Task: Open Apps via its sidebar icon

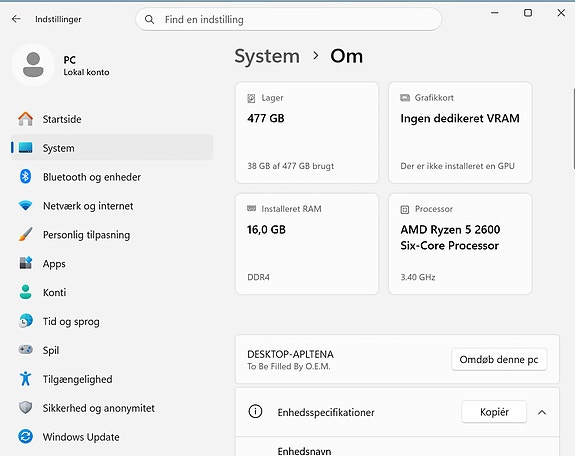Action: (25, 263)
